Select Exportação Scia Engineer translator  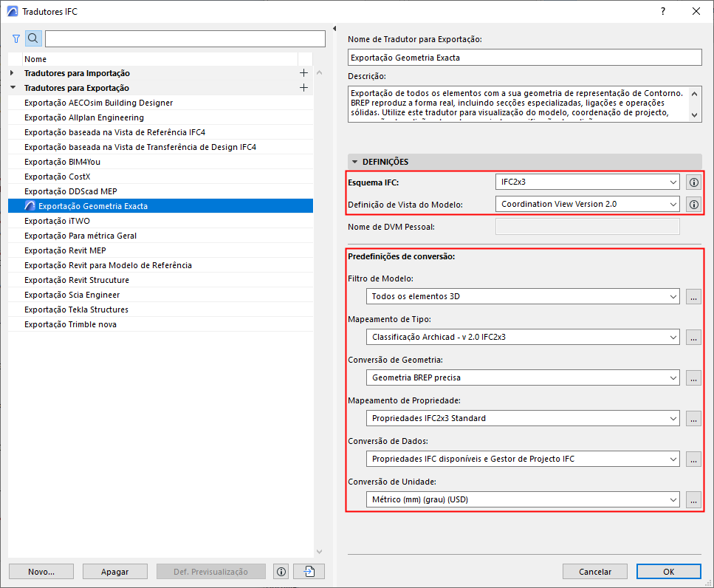[161, 295]
